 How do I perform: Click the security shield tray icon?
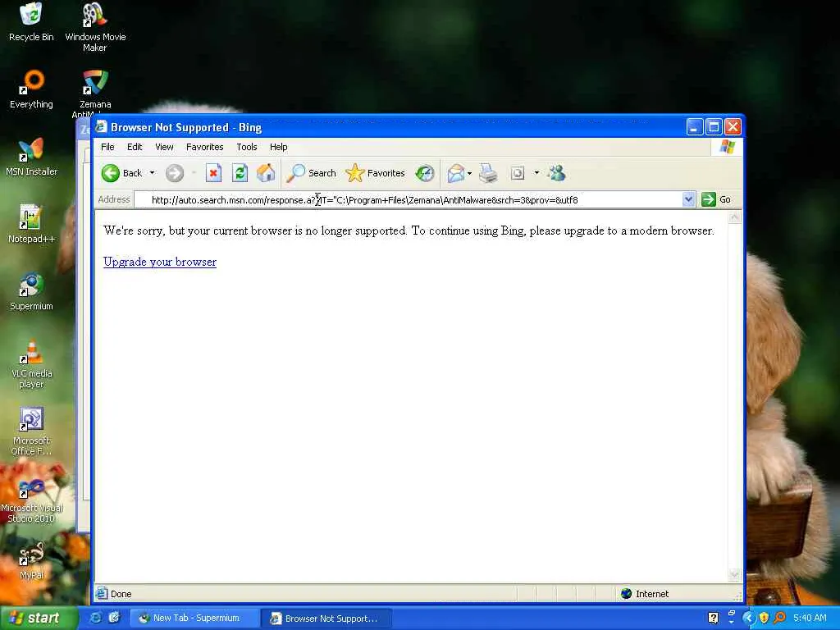(x=764, y=618)
